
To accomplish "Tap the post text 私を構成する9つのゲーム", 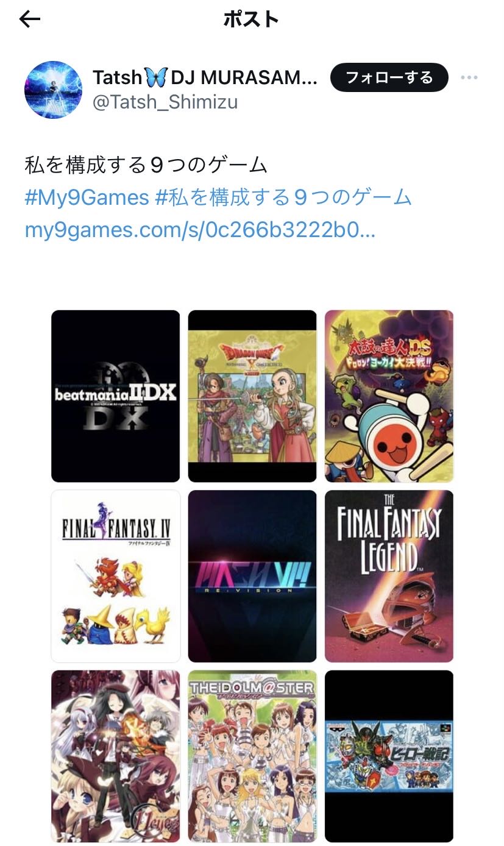I will [x=146, y=165].
